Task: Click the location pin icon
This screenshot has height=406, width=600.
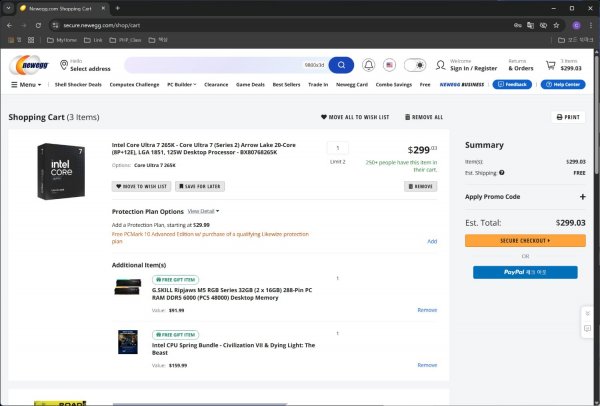Action: pos(64,65)
